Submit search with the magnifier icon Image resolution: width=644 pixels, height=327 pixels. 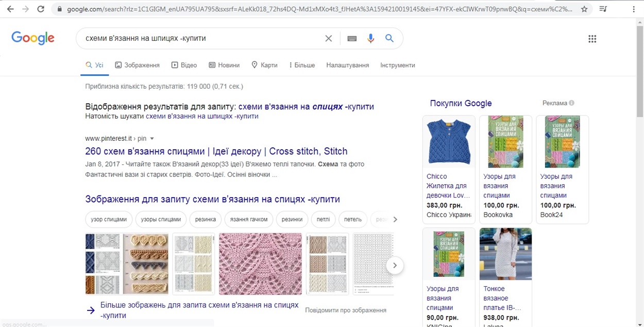(x=389, y=39)
